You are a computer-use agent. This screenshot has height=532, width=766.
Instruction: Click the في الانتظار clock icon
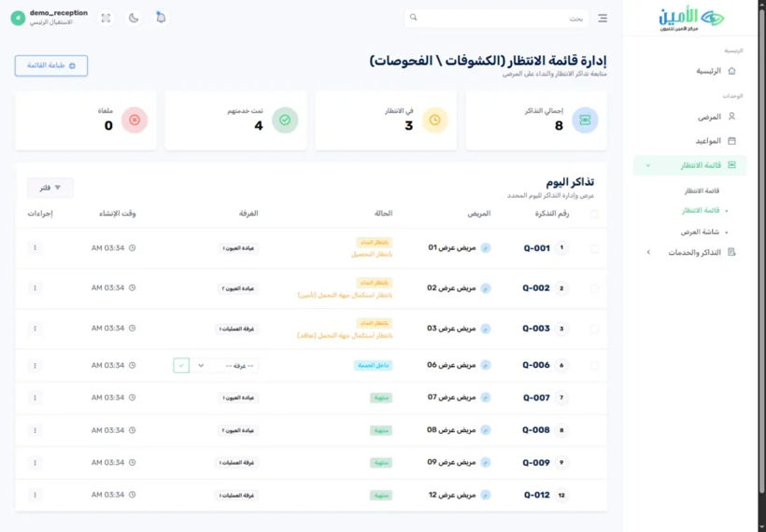434,120
